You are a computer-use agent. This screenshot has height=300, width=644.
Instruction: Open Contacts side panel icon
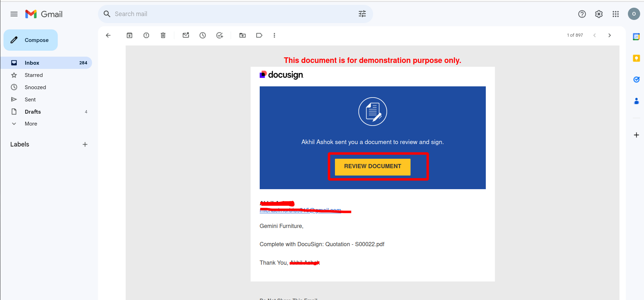click(x=636, y=101)
